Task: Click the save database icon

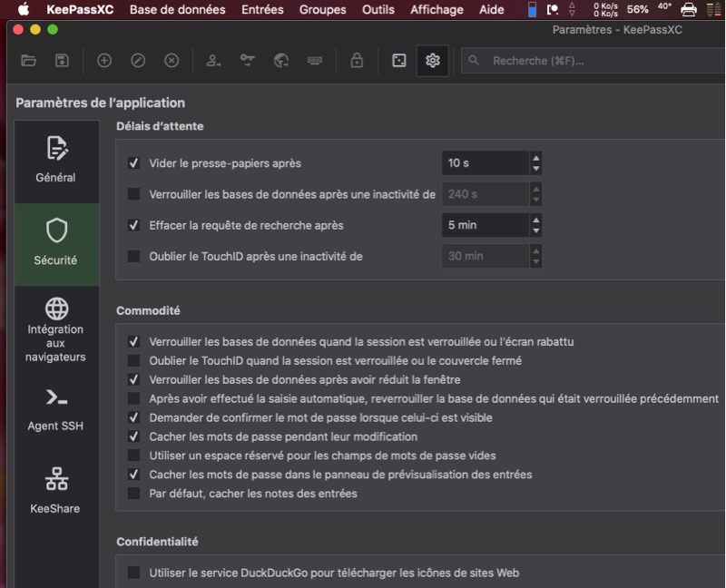Action: (x=62, y=61)
